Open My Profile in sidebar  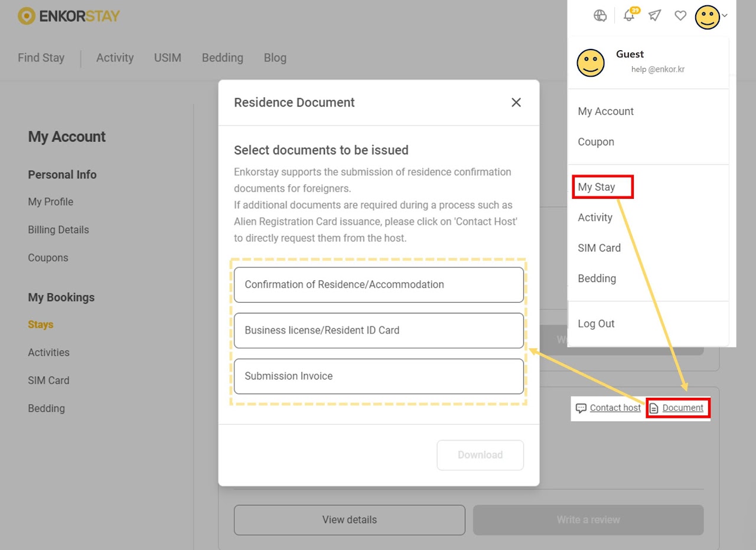click(51, 202)
